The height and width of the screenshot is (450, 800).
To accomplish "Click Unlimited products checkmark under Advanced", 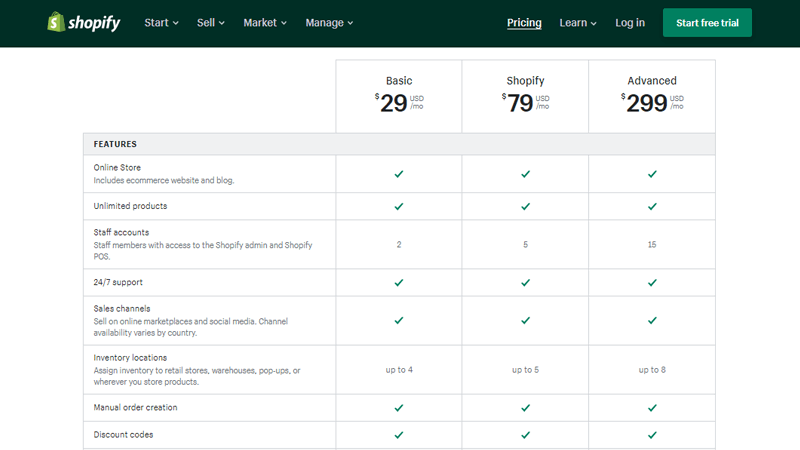I will click(x=652, y=206).
